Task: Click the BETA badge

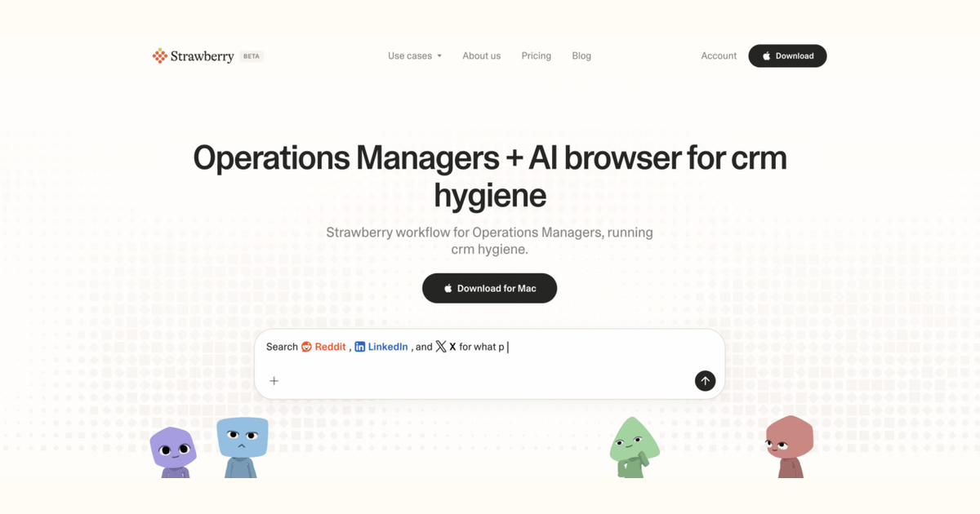Action: pyautogui.click(x=252, y=56)
